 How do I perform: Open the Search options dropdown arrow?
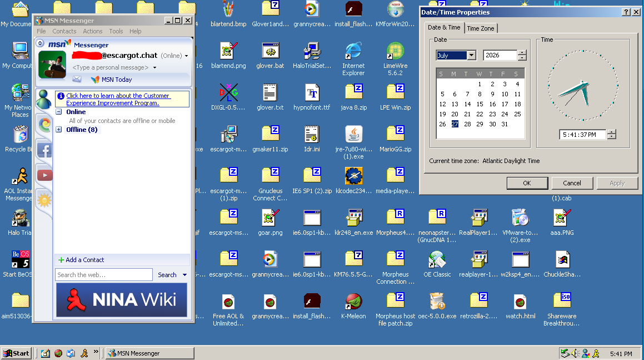coord(185,275)
